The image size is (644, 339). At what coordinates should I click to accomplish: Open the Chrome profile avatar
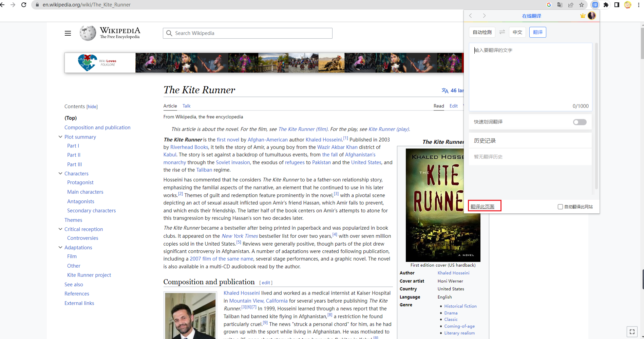[628, 5]
